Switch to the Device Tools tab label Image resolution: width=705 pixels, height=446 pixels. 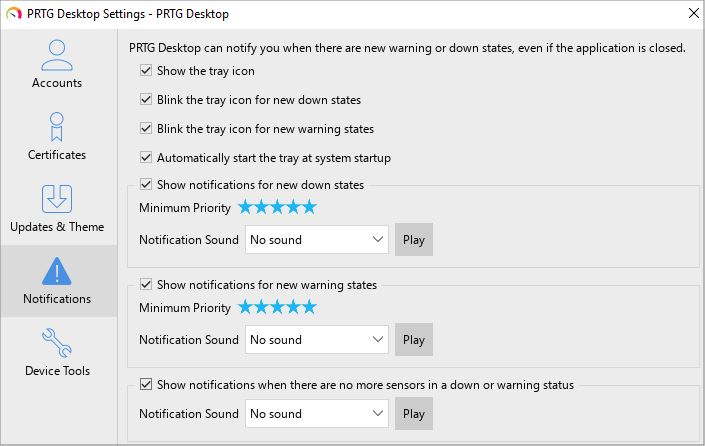(57, 370)
